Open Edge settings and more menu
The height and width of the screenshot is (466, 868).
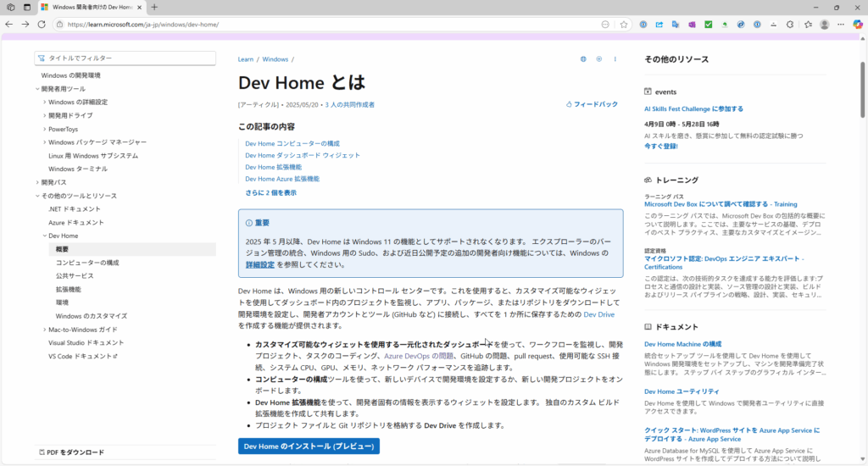[x=841, y=25]
